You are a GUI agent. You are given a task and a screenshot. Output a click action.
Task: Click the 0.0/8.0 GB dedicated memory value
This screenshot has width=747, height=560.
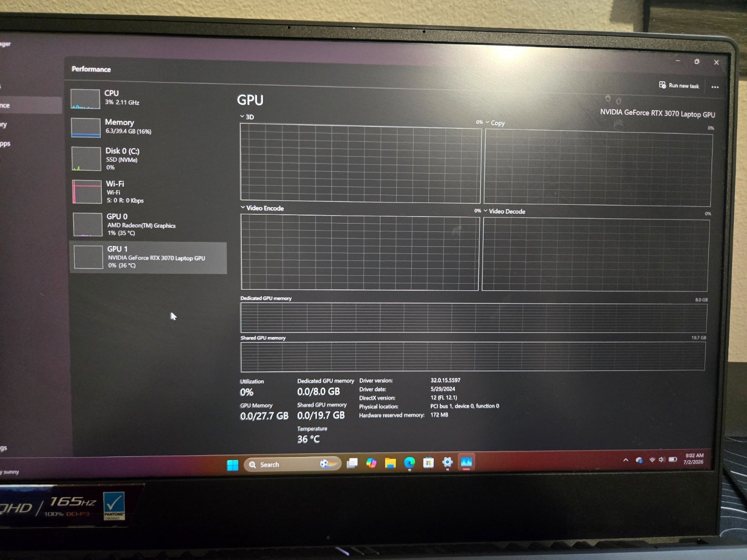[318, 392]
